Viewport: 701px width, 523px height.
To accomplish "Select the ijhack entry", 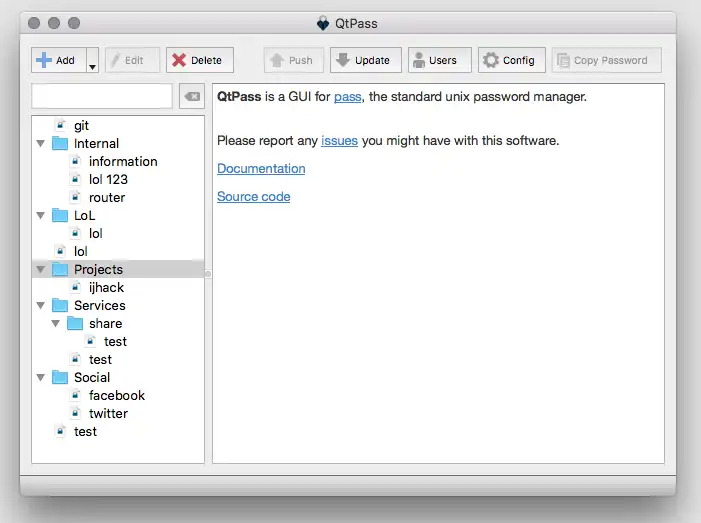I will [118, 287].
